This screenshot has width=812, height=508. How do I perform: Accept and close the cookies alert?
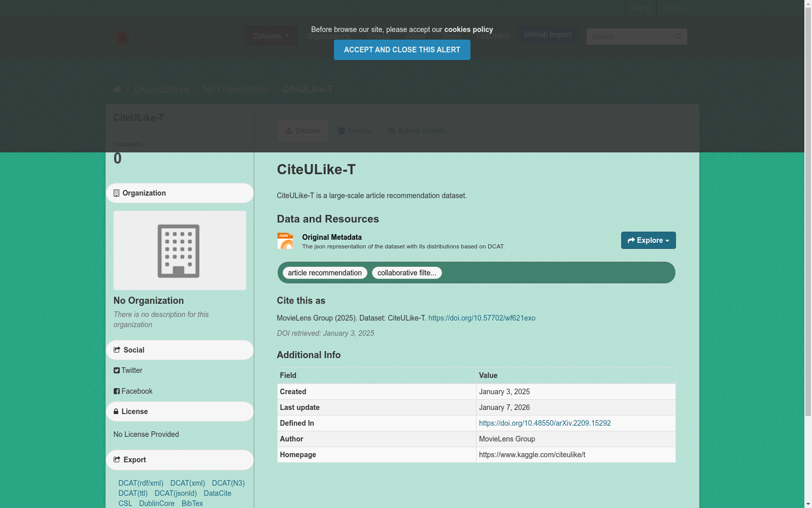(402, 50)
